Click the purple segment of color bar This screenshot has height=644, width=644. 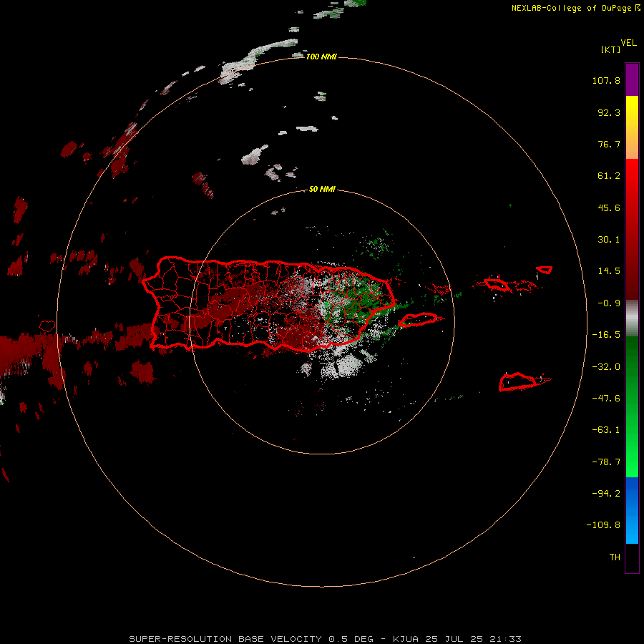click(x=632, y=79)
